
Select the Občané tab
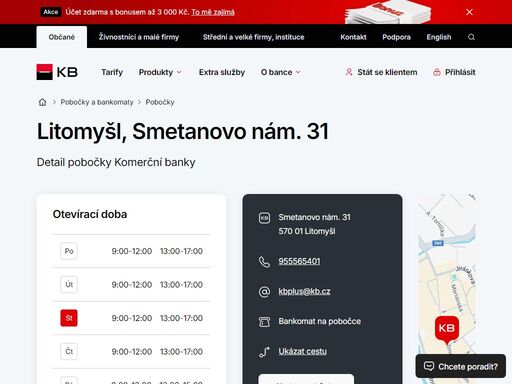62,37
